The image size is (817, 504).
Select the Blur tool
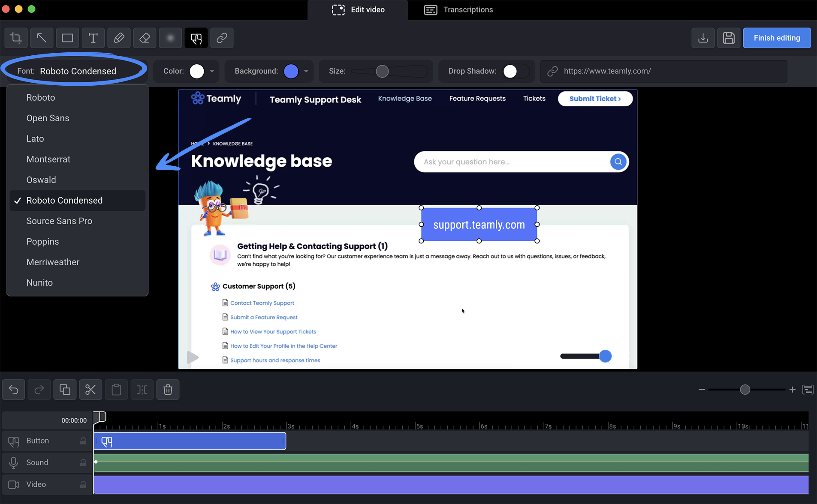[170, 38]
